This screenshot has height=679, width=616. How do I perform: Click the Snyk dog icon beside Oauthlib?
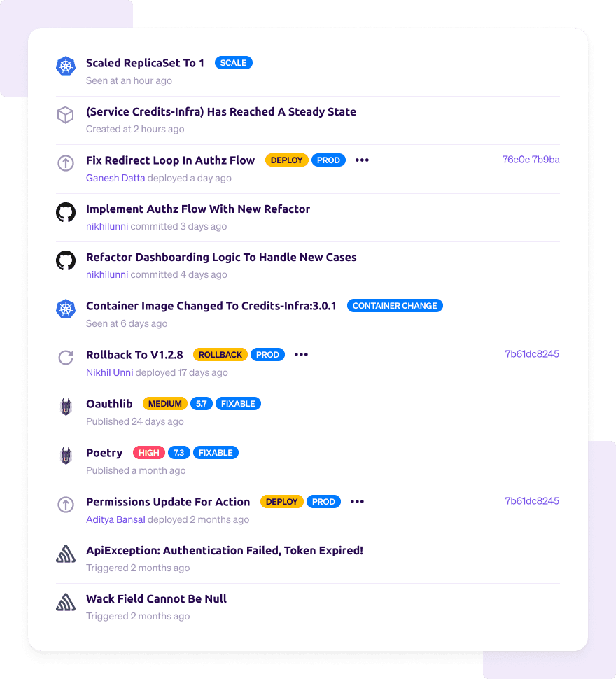click(66, 407)
